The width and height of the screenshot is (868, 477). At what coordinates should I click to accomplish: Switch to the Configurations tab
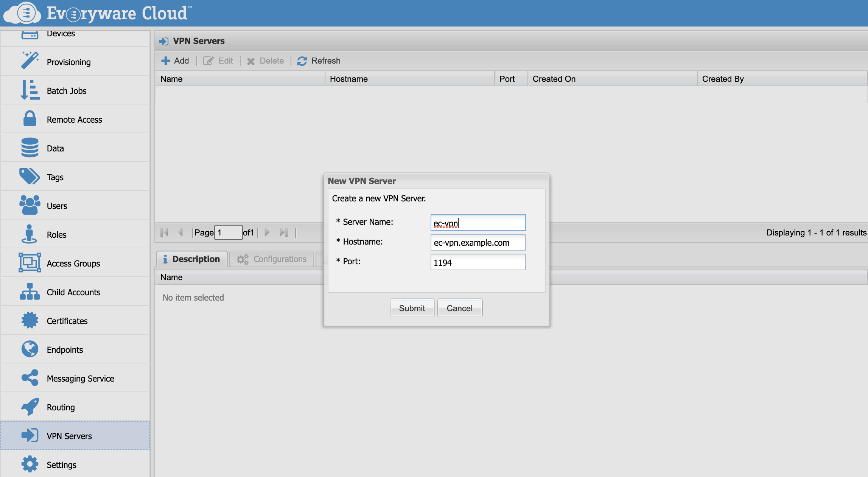[272, 259]
